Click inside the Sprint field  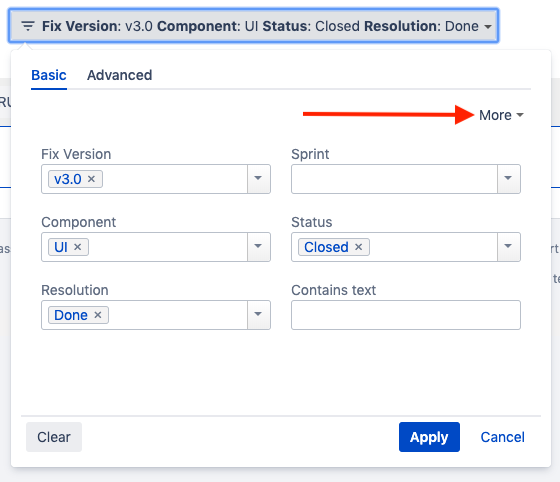[394, 179]
